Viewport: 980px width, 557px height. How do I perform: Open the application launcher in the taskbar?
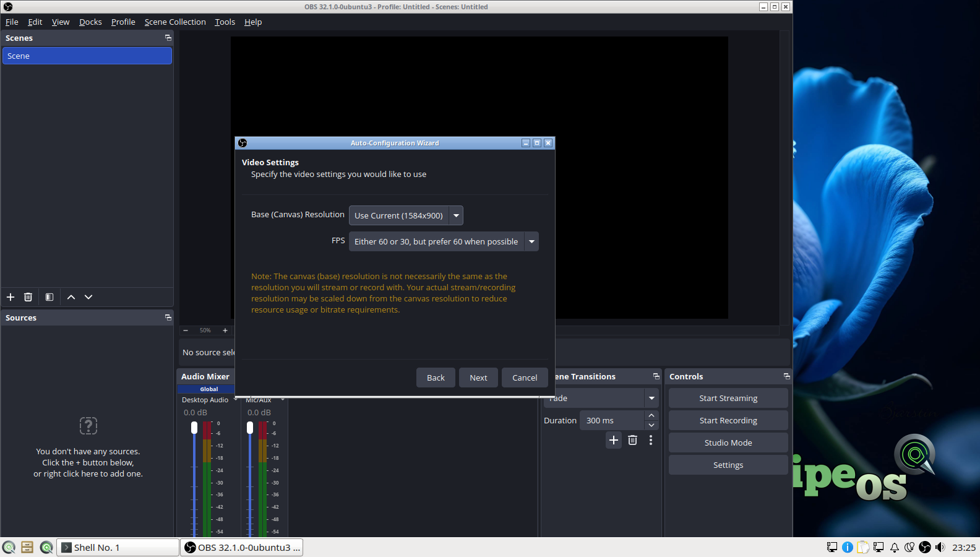click(9, 547)
